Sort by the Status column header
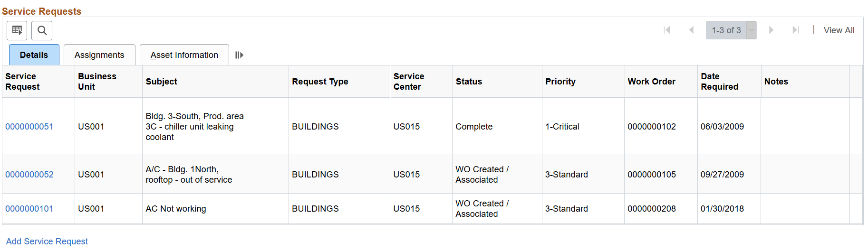Screen dimensions: 868x251 pos(469,82)
